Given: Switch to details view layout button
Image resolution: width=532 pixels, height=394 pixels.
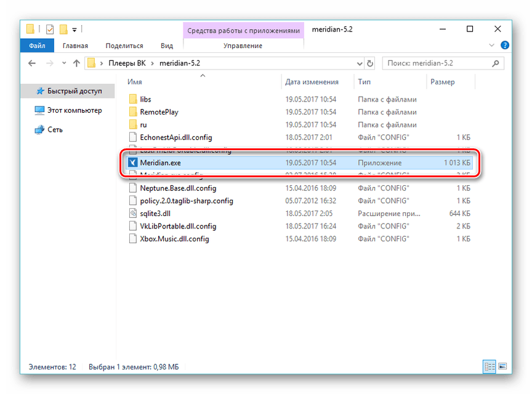Looking at the screenshot, I should coord(490,366).
